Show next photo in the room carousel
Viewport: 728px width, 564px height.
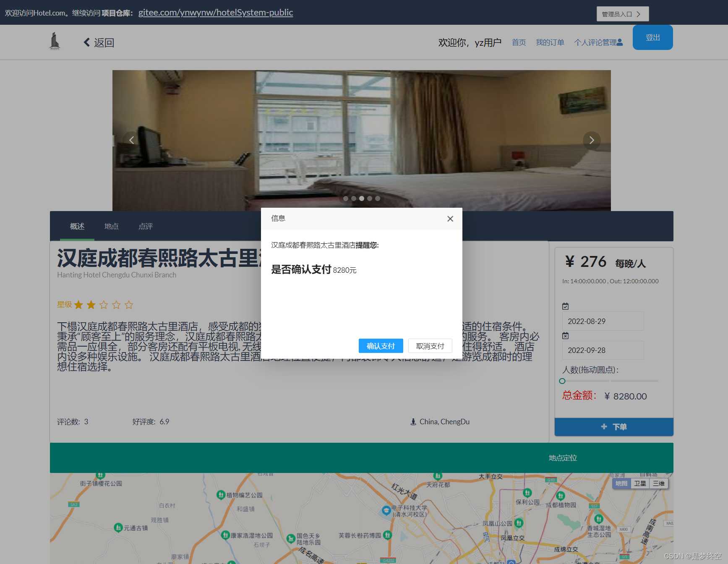pyautogui.click(x=592, y=140)
